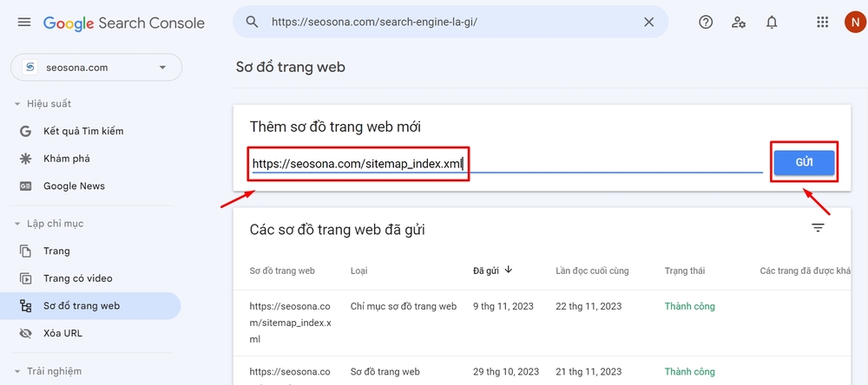Collapse the Lập chỉ mục section
868x385 pixels.
pos(49,224)
